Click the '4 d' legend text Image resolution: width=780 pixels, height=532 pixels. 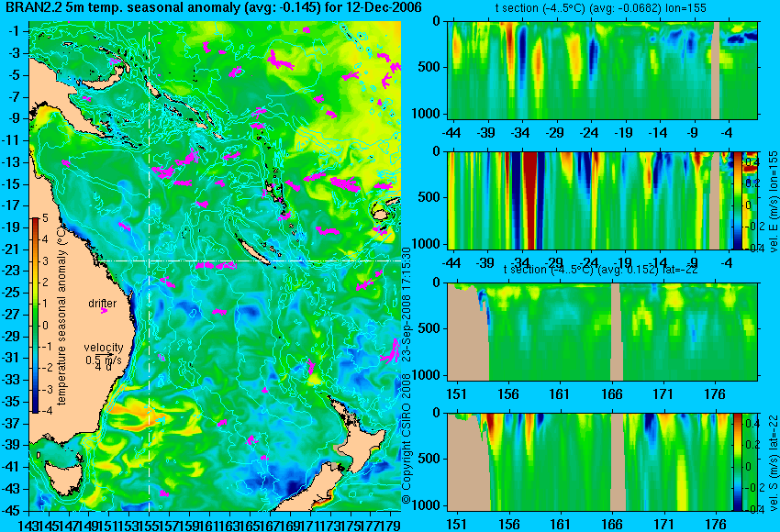click(103, 367)
